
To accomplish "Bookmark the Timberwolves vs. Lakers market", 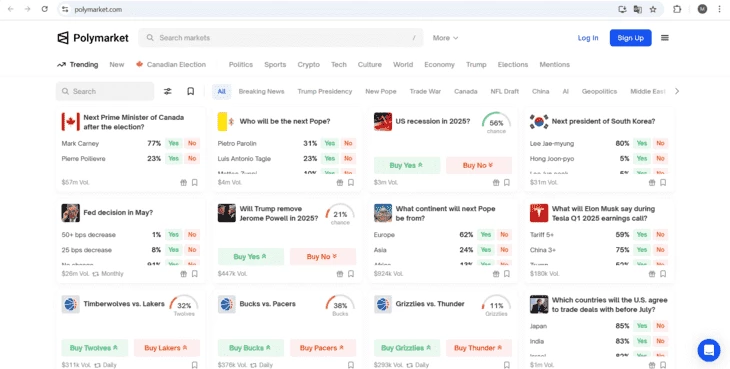I will [x=195, y=365].
